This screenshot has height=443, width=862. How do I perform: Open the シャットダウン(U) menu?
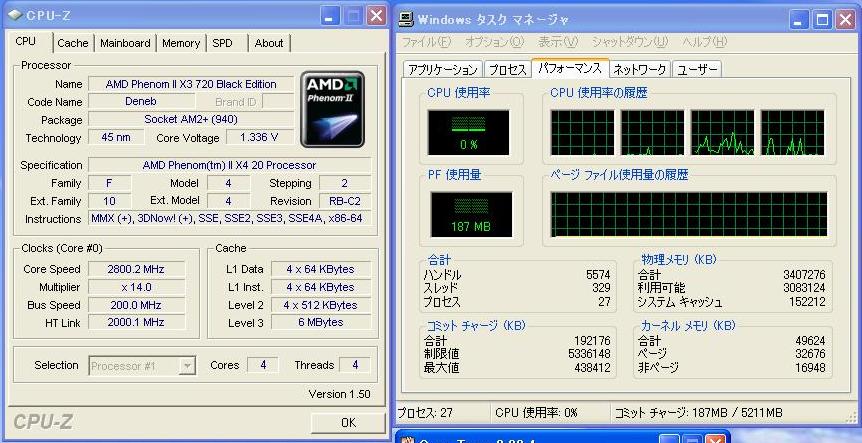[x=630, y=42]
